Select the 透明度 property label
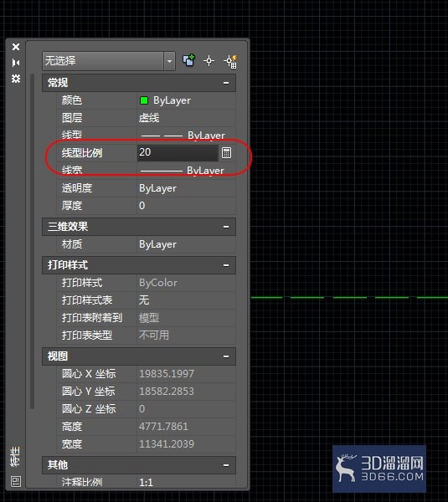The height and width of the screenshot is (502, 448). coord(77,188)
